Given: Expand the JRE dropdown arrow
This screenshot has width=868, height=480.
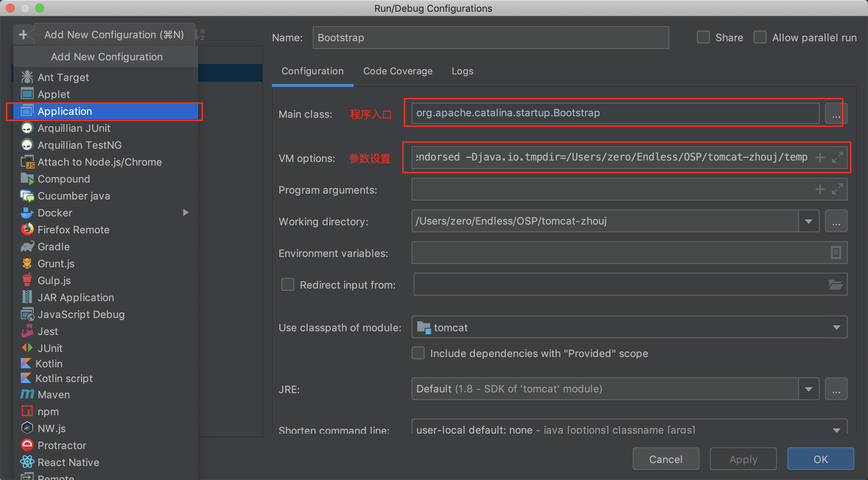Looking at the screenshot, I should (809, 389).
